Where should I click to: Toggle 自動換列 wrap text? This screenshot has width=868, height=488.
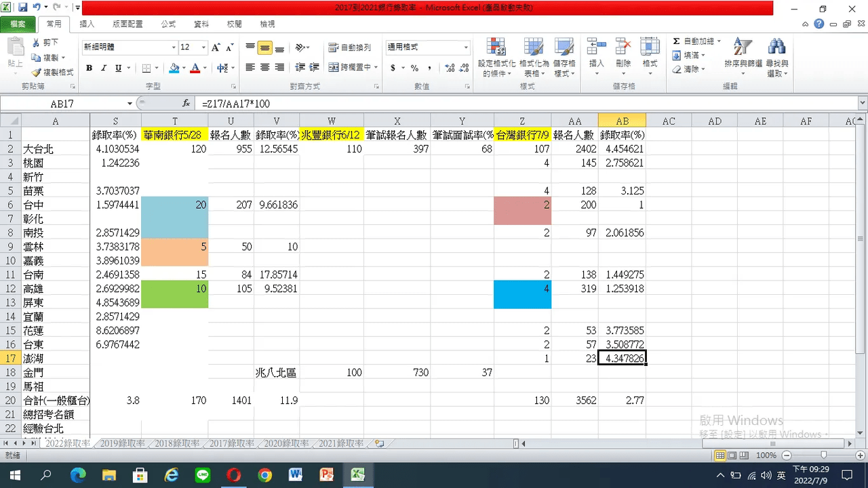[x=350, y=47]
